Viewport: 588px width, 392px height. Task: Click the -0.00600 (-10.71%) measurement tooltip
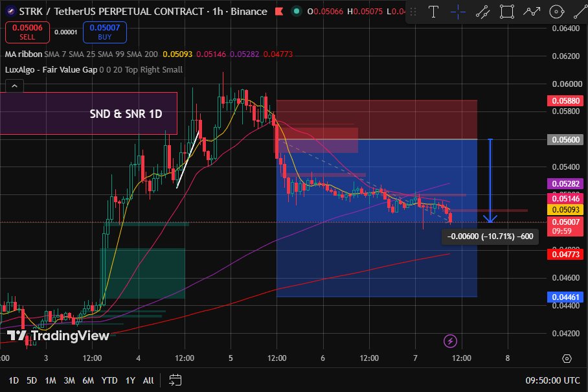(x=490, y=236)
